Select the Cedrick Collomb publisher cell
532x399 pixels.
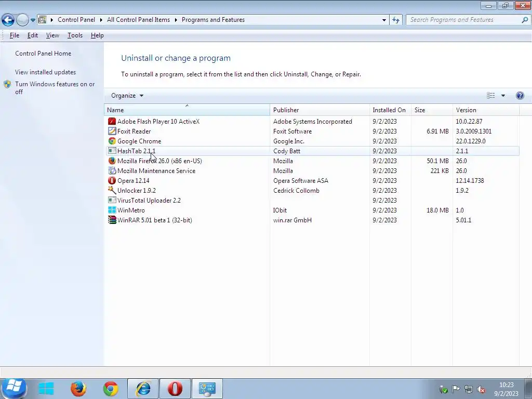tap(296, 190)
